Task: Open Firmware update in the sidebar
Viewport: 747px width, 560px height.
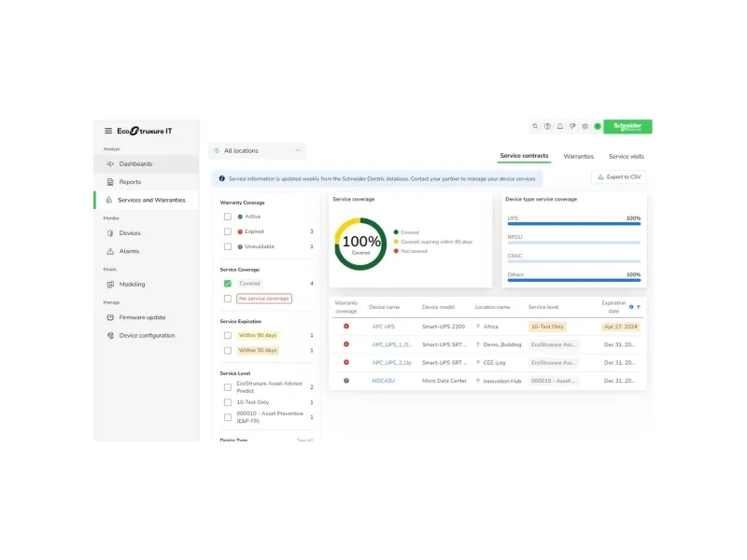Action: pos(147,317)
